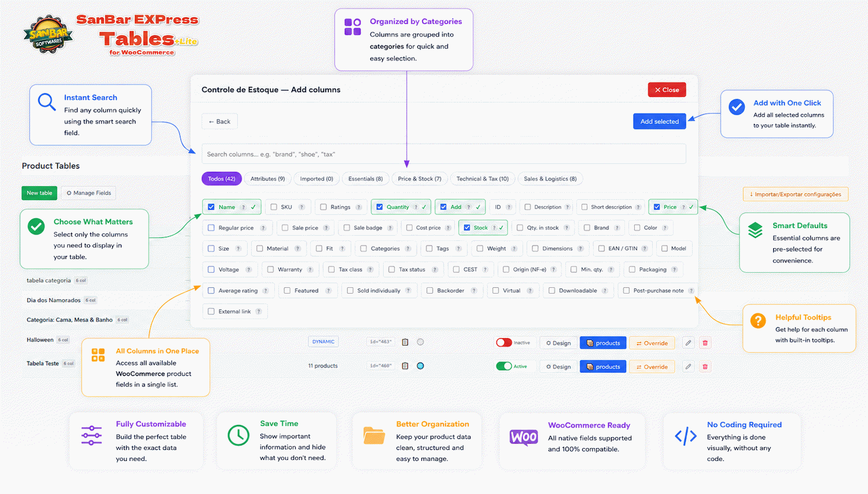Screen dimensions: 868x494
Task: Open the Post-purchase note help tooltip icon
Action: (x=691, y=291)
